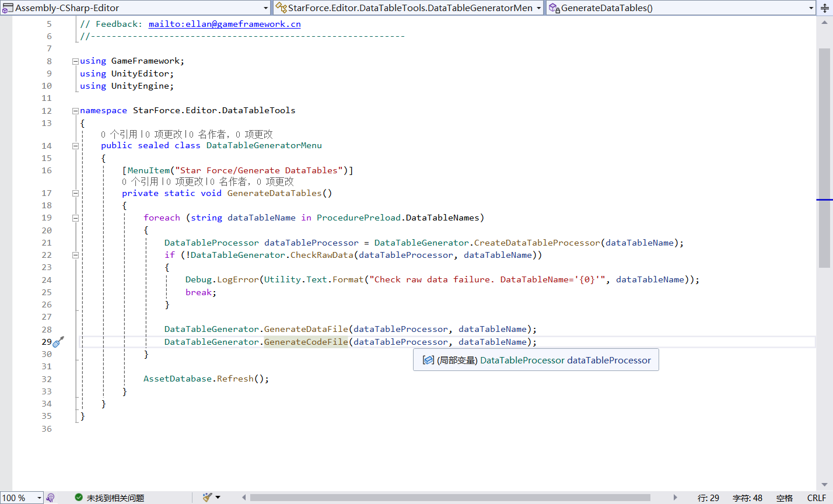Image resolution: width=833 pixels, height=504 pixels.
Task: Collapse the DataTableGeneratorMenu class at line 14
Action: pyautogui.click(x=75, y=146)
